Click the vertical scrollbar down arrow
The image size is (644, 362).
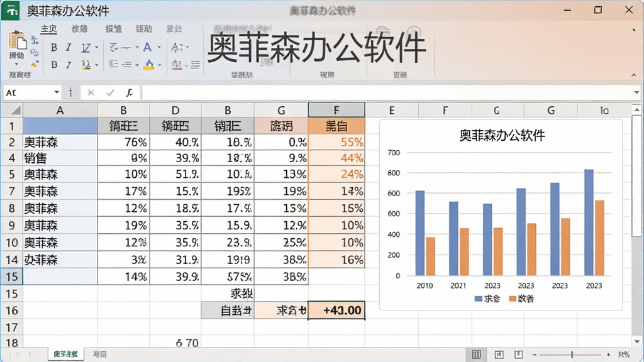point(636,341)
